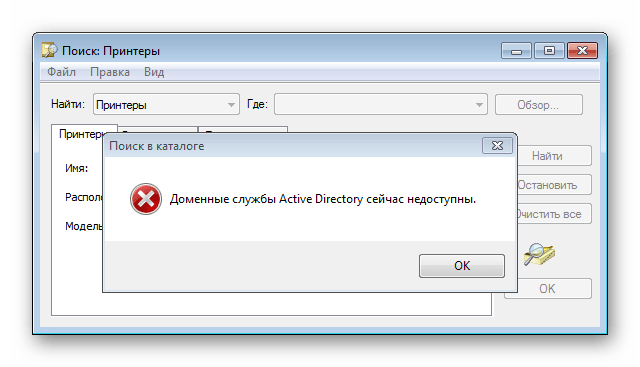Open the Правка menu
This screenshot has height=367, width=640.
110,72
